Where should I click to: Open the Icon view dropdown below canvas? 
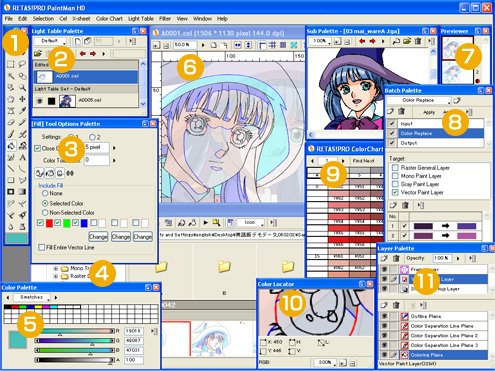(x=250, y=222)
